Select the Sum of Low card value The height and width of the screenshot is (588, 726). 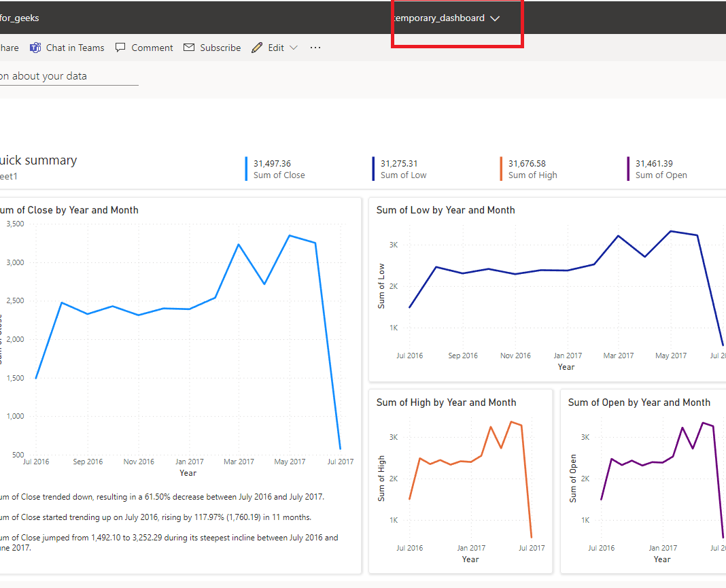pos(399,163)
